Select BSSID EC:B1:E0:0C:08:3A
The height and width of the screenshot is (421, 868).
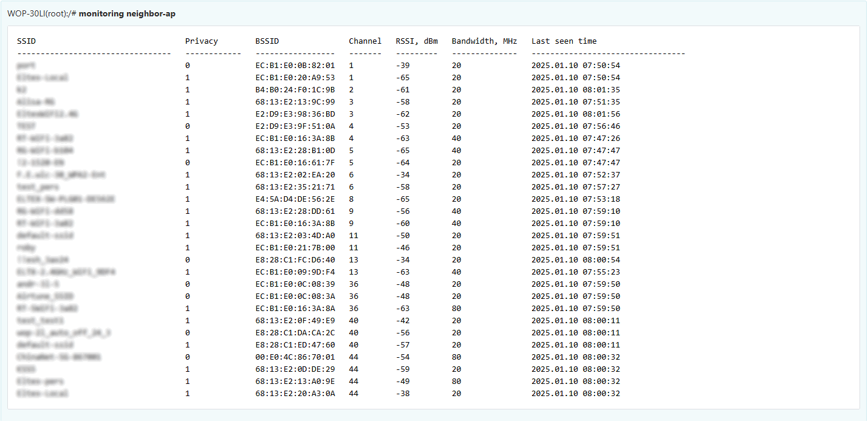[295, 296]
